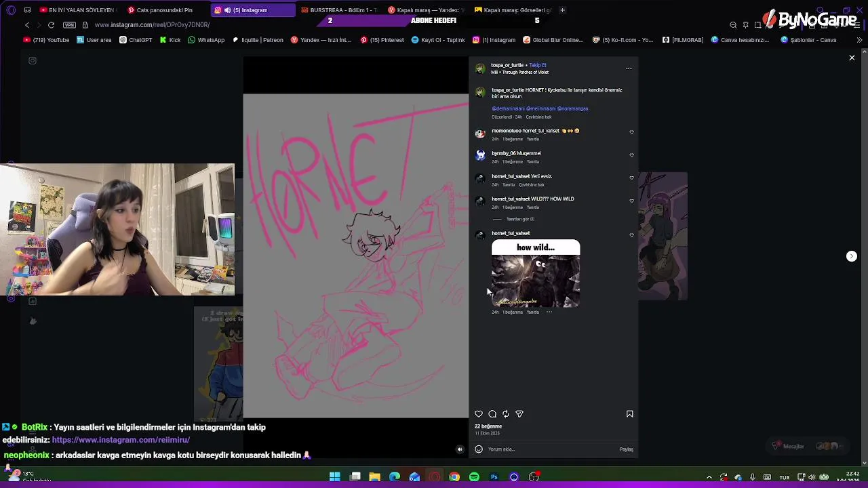Open @noramangaa mention in caption
Screen dimensions: 868x488
point(572,108)
